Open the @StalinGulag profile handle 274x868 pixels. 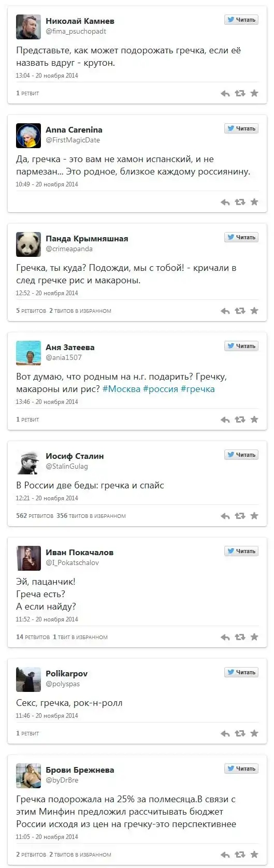click(67, 466)
